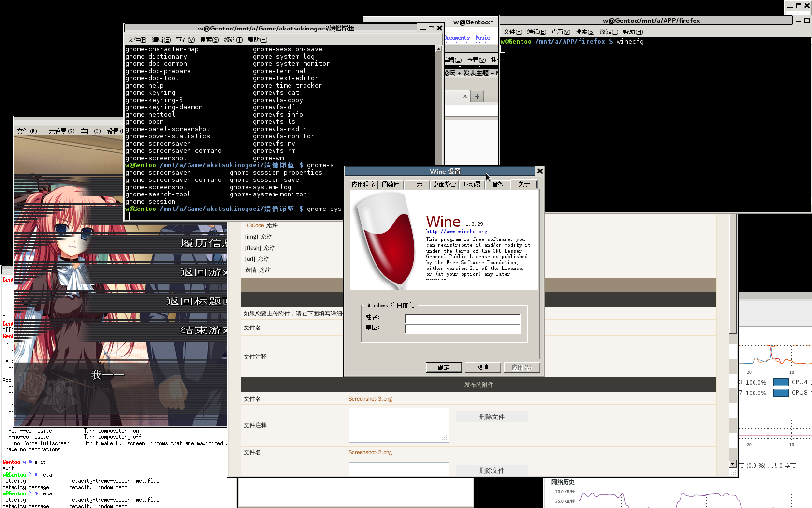Open 显示设置 menu in the game window
812x508 pixels.
(58, 131)
